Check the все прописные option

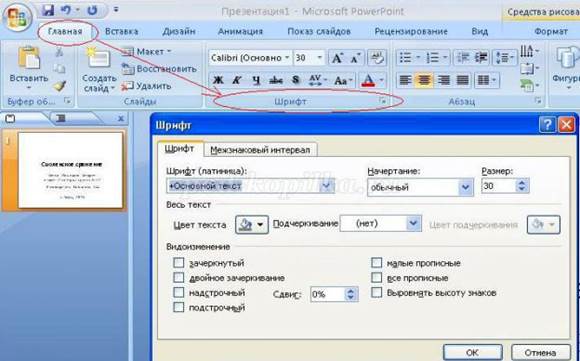[377, 278]
